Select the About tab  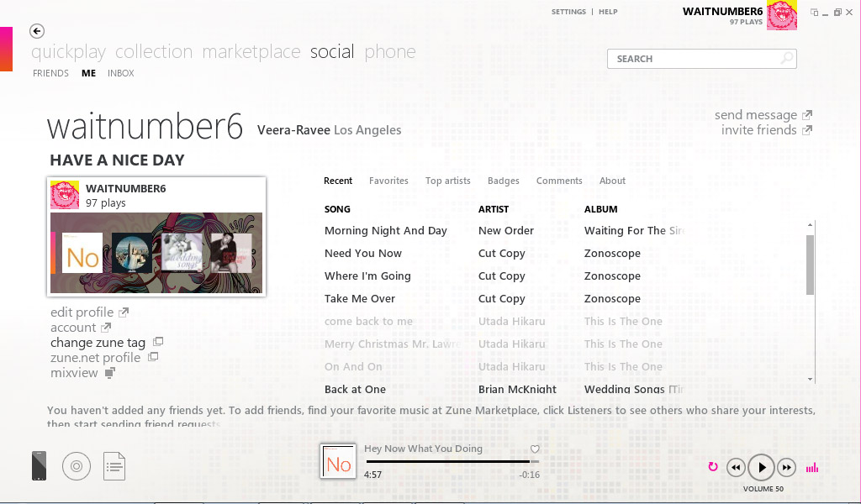612,181
